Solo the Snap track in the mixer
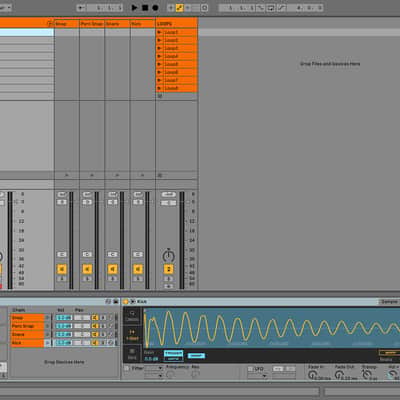 click(62, 279)
